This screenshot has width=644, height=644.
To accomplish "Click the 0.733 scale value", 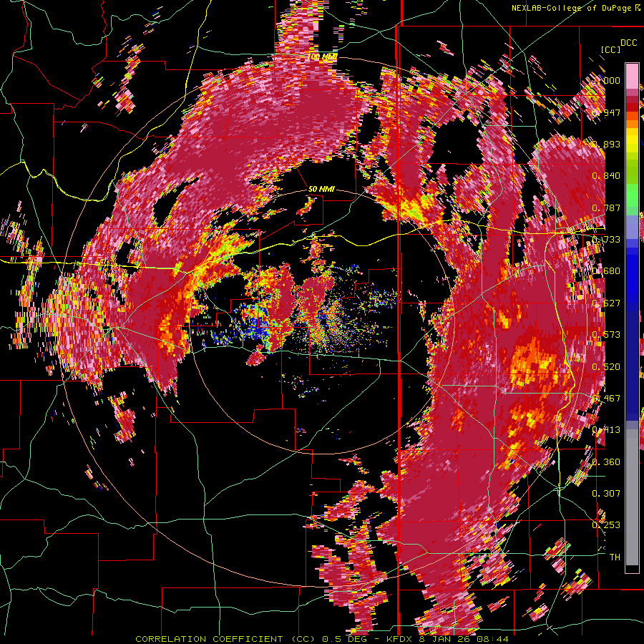I will coord(606,240).
